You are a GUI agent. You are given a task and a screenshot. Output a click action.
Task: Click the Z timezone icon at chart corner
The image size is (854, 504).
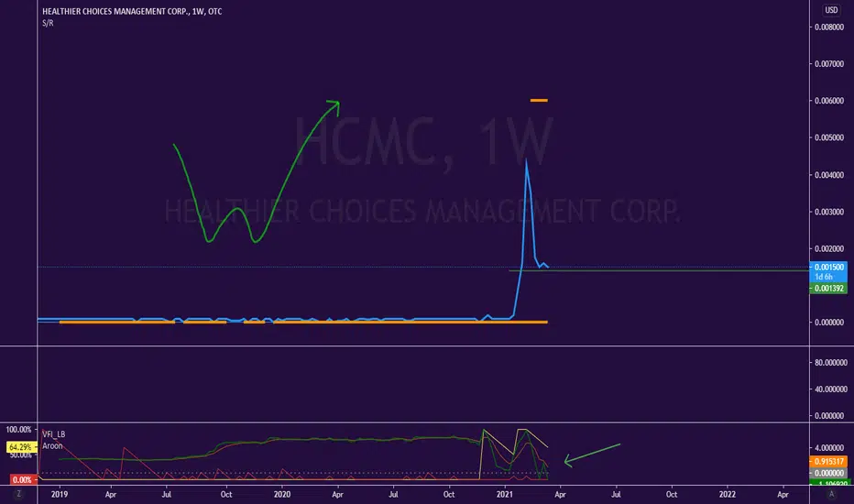click(18, 494)
